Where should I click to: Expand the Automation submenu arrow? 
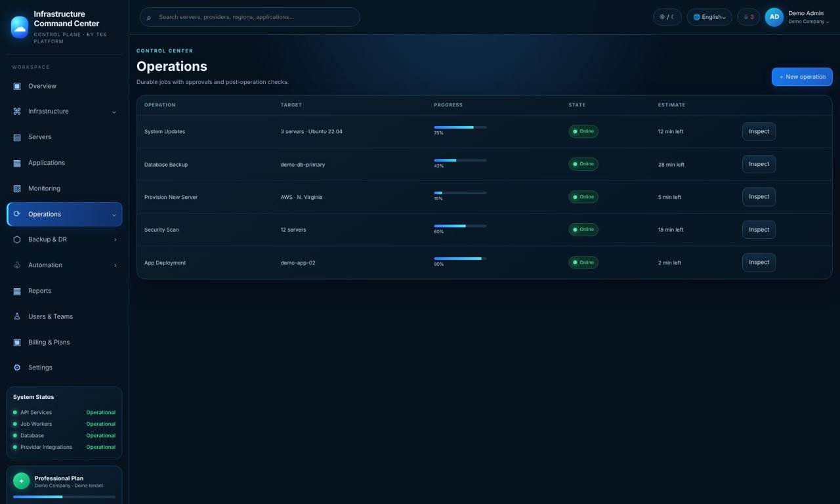tap(115, 265)
